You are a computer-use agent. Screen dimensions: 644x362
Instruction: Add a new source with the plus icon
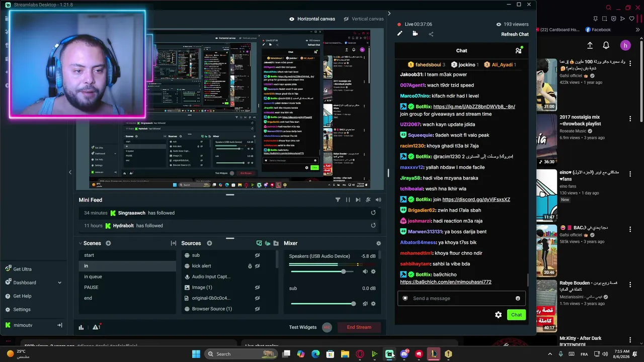(209, 243)
